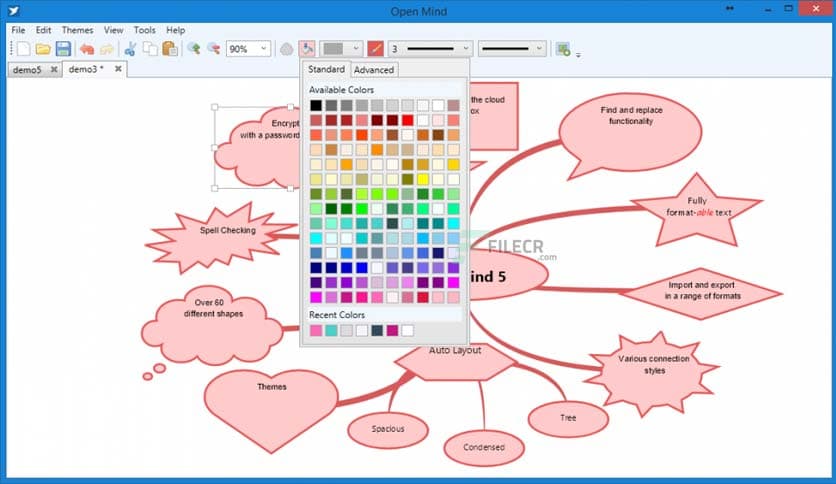Pick the dark slate swatch in Recent Colors

tap(377, 330)
